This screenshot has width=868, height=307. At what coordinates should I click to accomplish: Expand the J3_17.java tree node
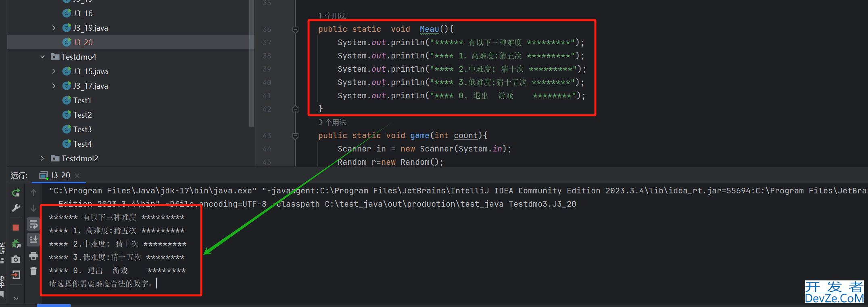tap(54, 86)
